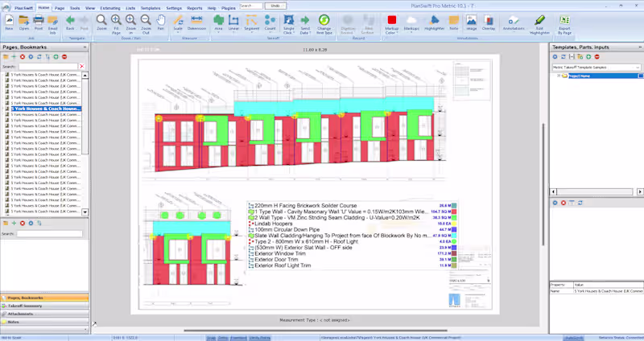This screenshot has height=341, width=644.
Task: Open the Markup Color dropdown
Action: (392, 23)
